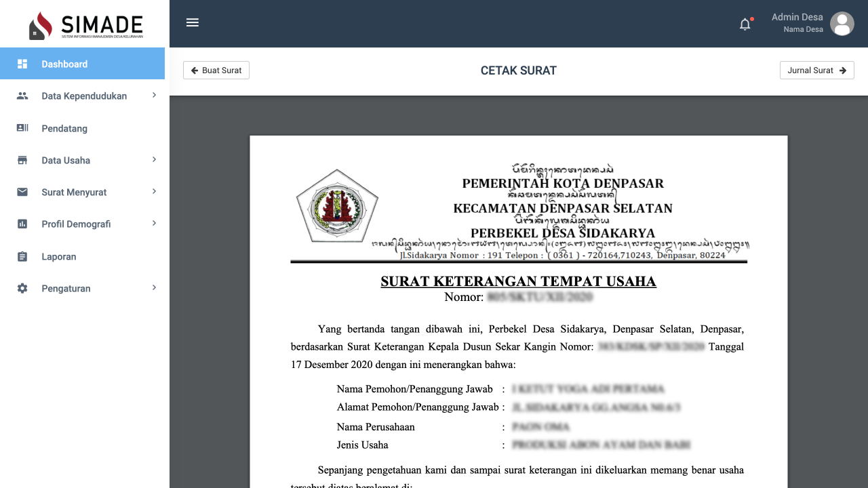
Task: Open the Data Kependudukan menu label
Action: [x=84, y=96]
